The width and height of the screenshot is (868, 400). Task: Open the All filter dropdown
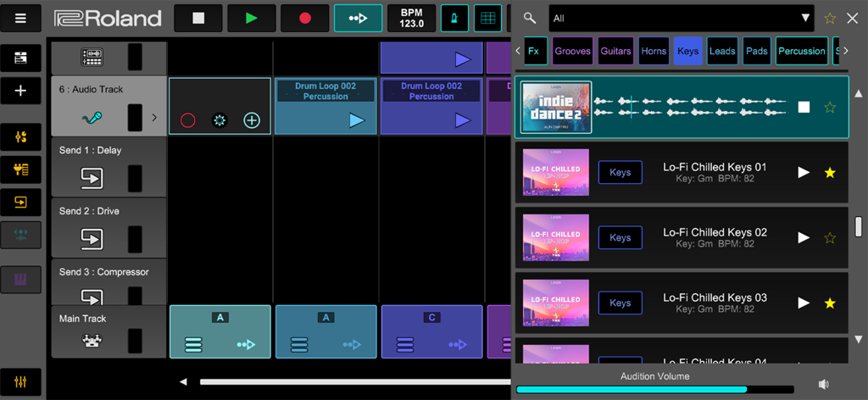click(x=682, y=19)
